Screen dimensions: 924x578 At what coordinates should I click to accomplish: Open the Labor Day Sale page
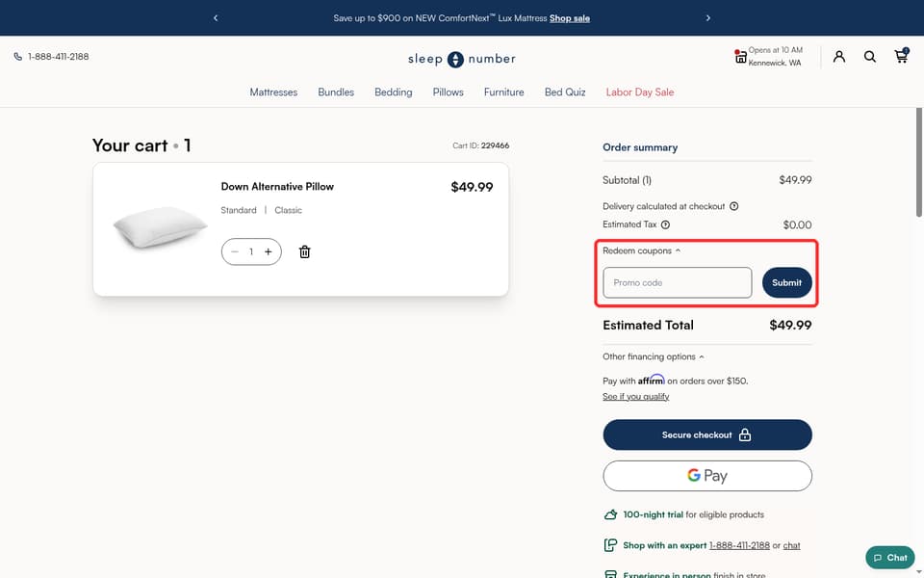(639, 92)
